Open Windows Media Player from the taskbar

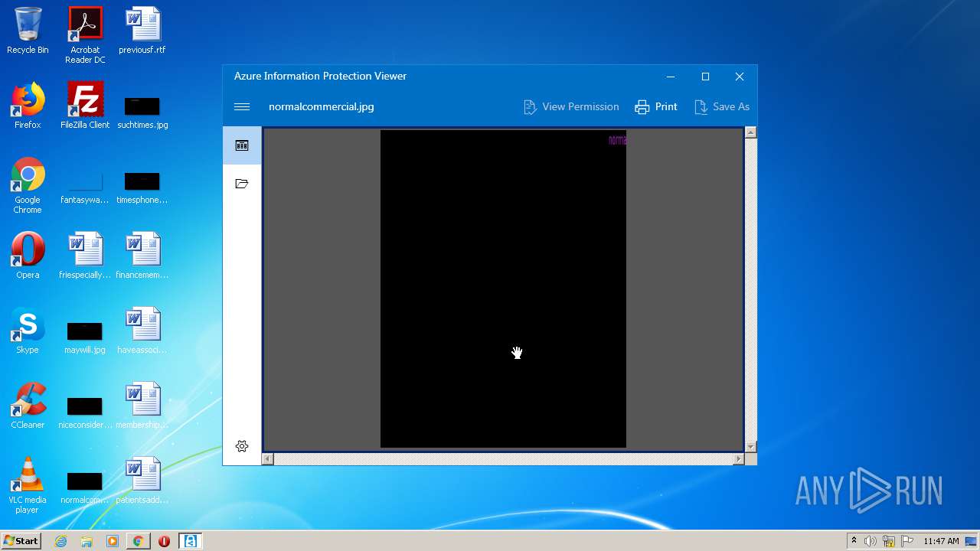[x=113, y=541]
